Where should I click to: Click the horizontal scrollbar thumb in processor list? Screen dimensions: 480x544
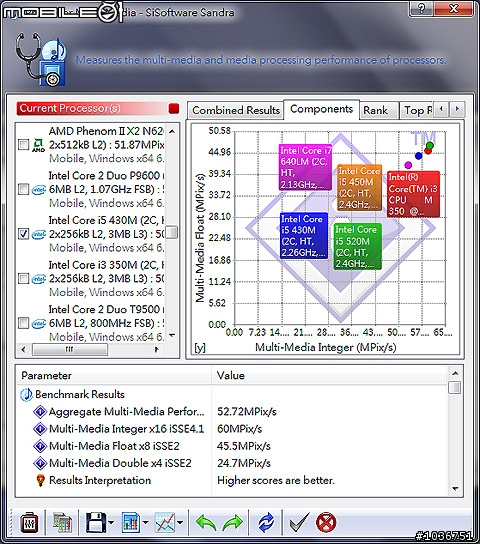coord(70,349)
